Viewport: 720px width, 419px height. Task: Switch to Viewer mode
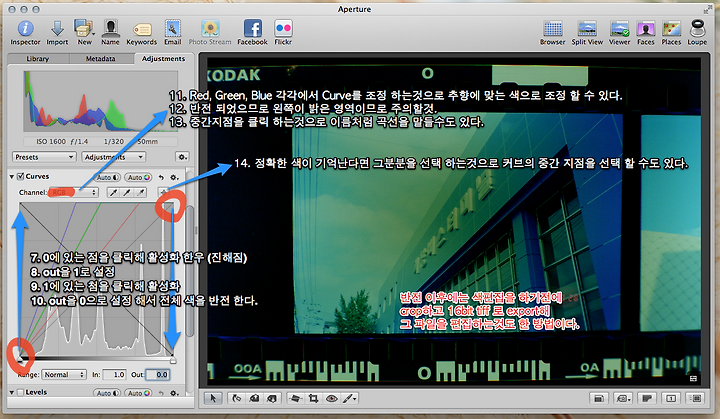(619, 33)
